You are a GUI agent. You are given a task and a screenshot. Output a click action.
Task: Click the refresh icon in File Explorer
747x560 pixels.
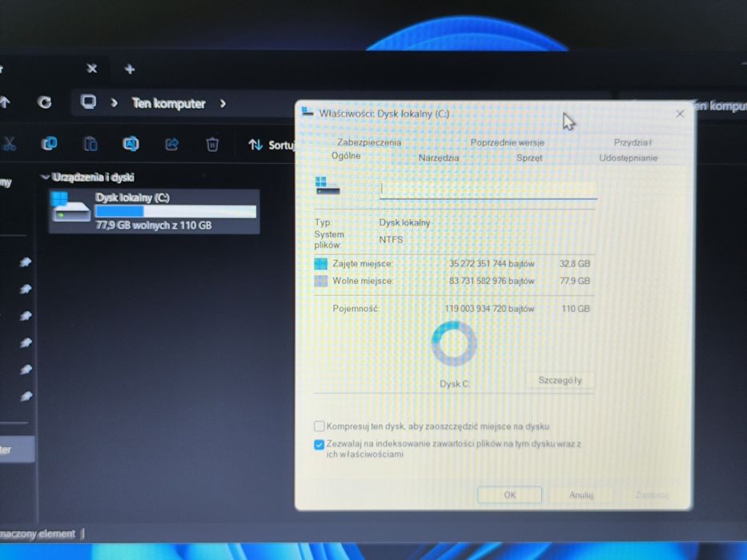coord(45,102)
